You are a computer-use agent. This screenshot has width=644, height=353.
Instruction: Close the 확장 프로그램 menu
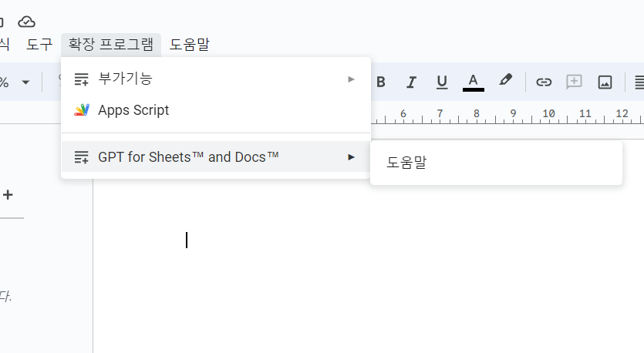pos(111,45)
